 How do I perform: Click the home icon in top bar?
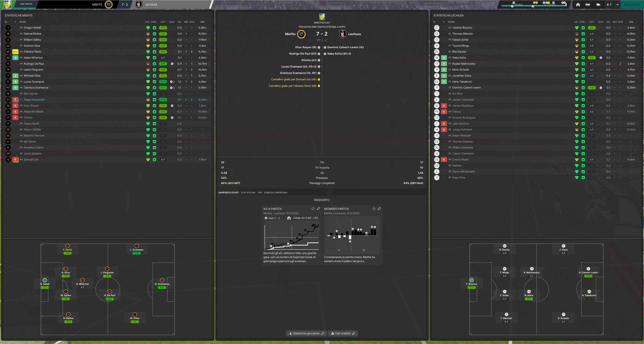click(578, 5)
